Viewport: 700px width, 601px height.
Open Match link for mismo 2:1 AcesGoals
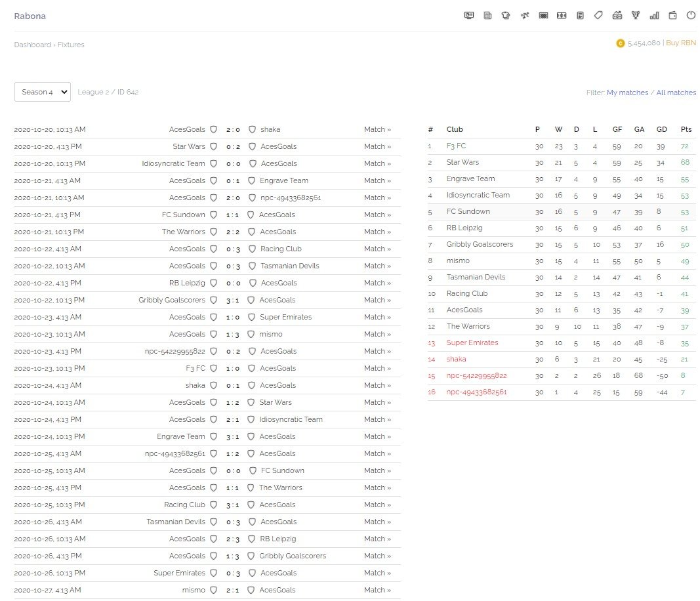click(x=377, y=591)
